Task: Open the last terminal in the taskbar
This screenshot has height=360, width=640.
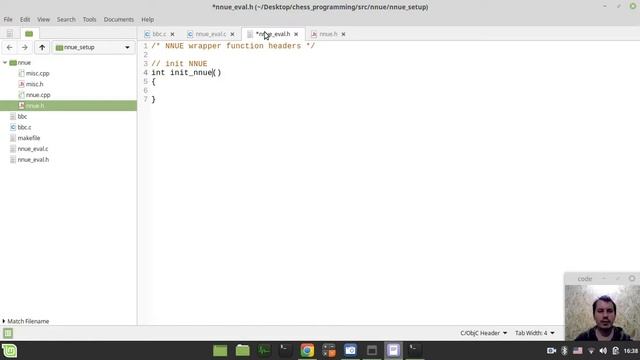Action: [x=415, y=351]
